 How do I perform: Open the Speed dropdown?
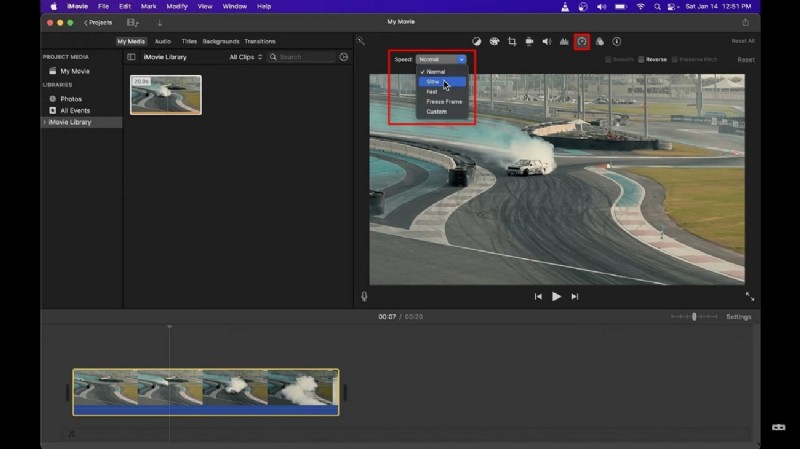point(441,59)
